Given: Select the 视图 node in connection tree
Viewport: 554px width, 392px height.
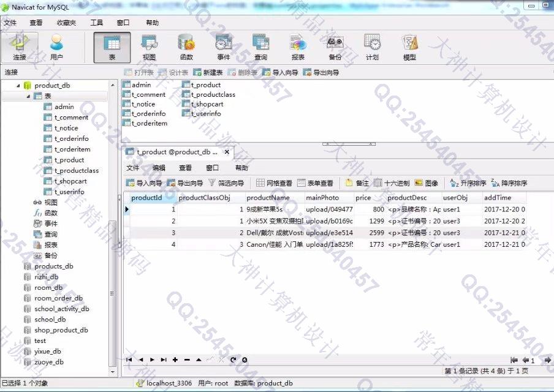Looking at the screenshot, I should point(50,202).
